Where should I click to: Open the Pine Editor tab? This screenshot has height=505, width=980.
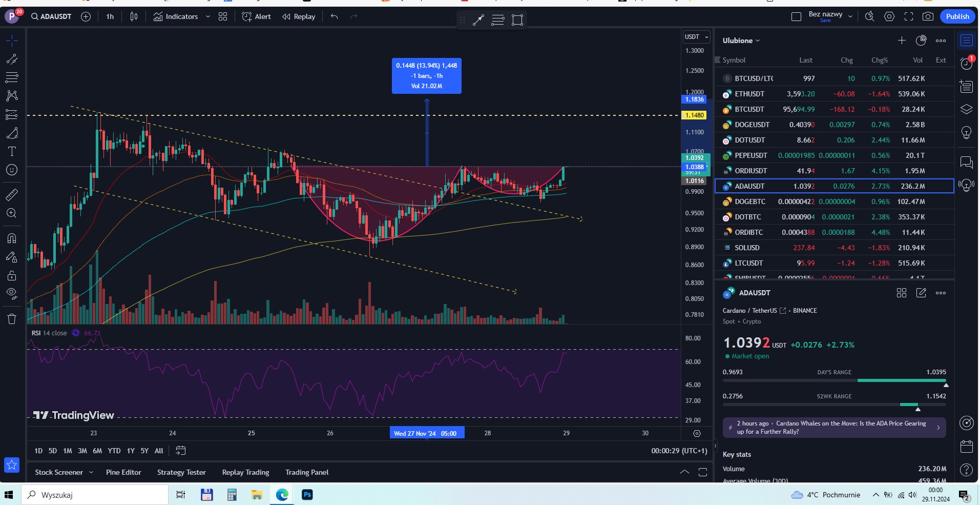point(123,472)
